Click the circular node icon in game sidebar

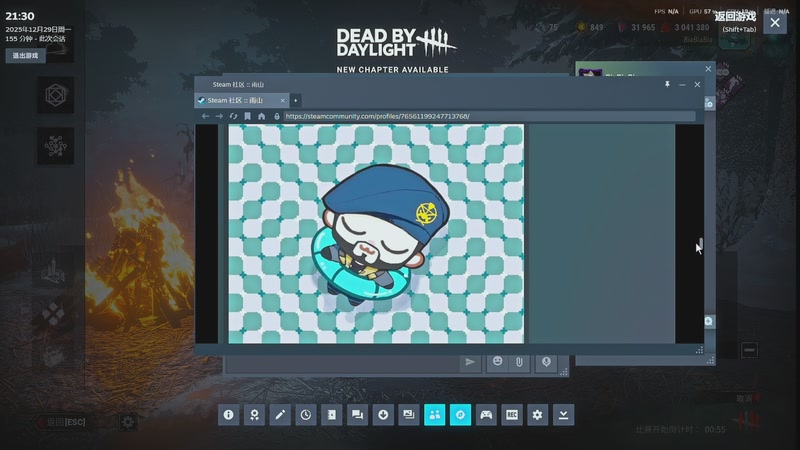point(56,146)
